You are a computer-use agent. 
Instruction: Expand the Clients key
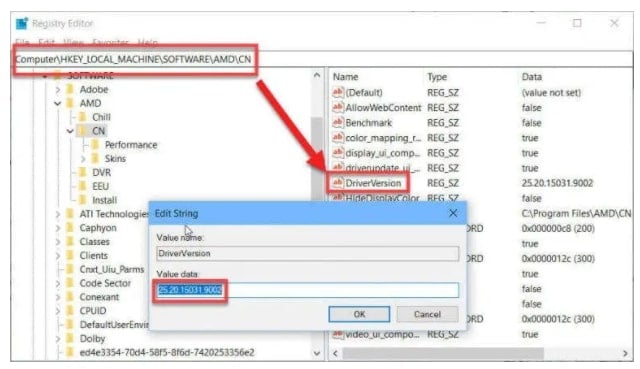pyautogui.click(x=58, y=256)
